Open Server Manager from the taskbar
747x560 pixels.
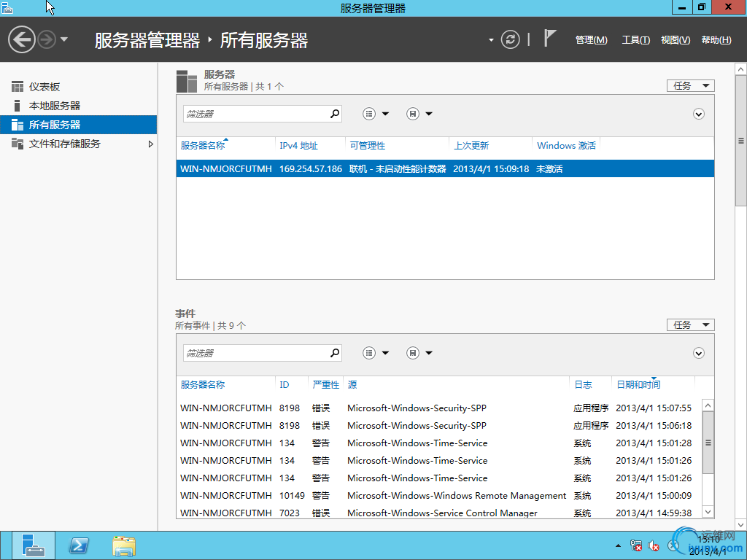click(33, 545)
